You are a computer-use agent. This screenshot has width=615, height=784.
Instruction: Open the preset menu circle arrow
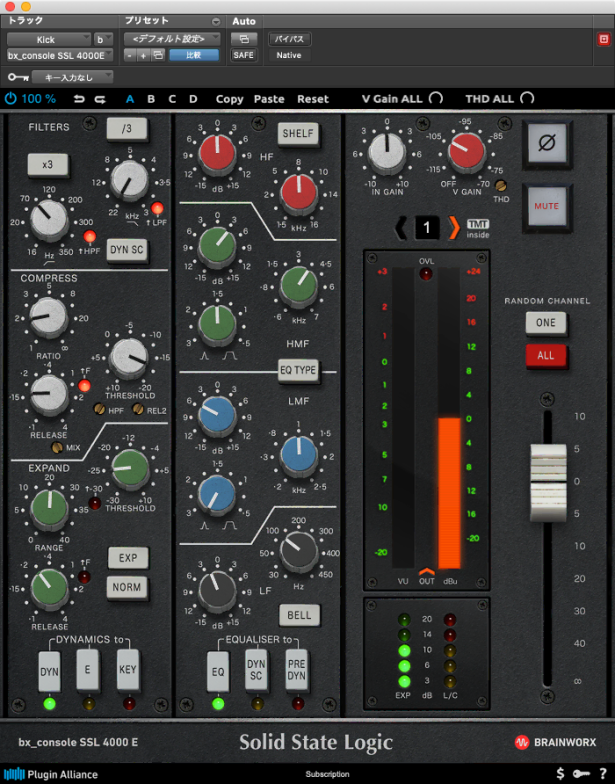click(x=216, y=22)
